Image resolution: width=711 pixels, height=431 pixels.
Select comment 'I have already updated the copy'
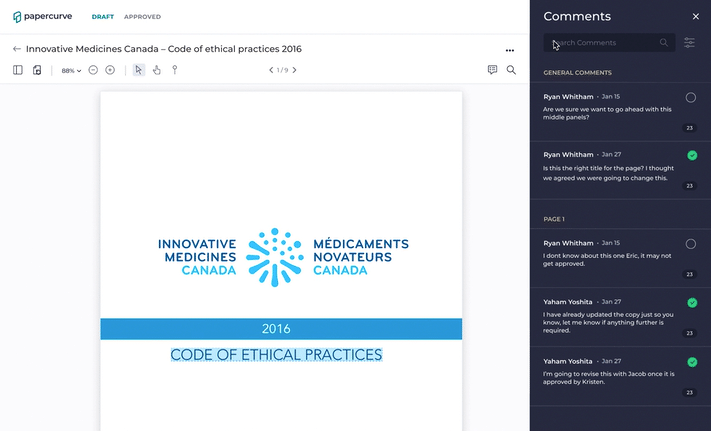click(608, 322)
